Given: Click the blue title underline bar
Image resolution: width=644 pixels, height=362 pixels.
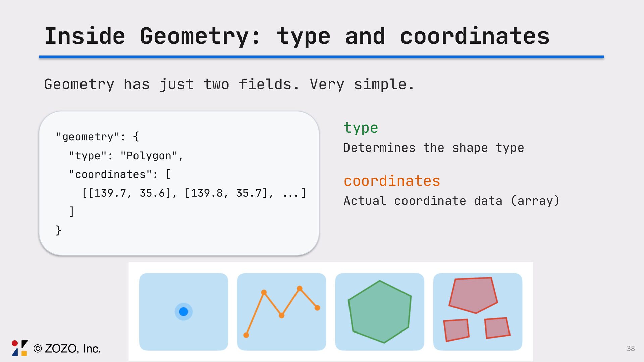Looking at the screenshot, I should 321,57.
